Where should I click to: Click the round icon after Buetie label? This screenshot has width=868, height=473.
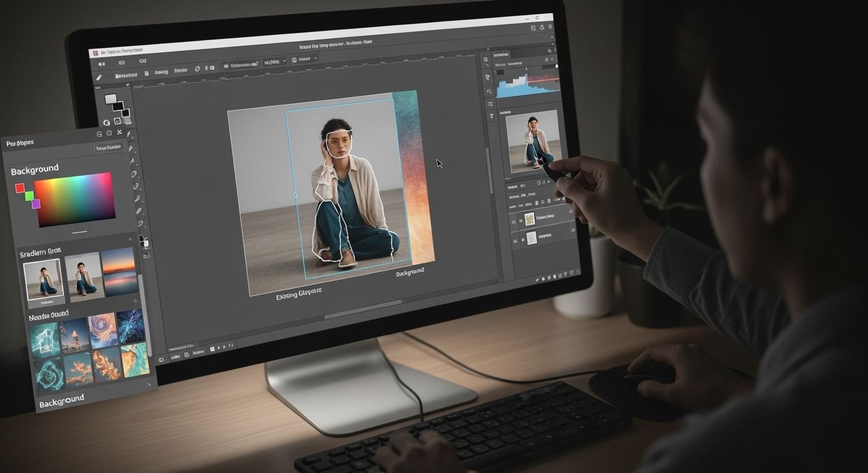(x=197, y=69)
